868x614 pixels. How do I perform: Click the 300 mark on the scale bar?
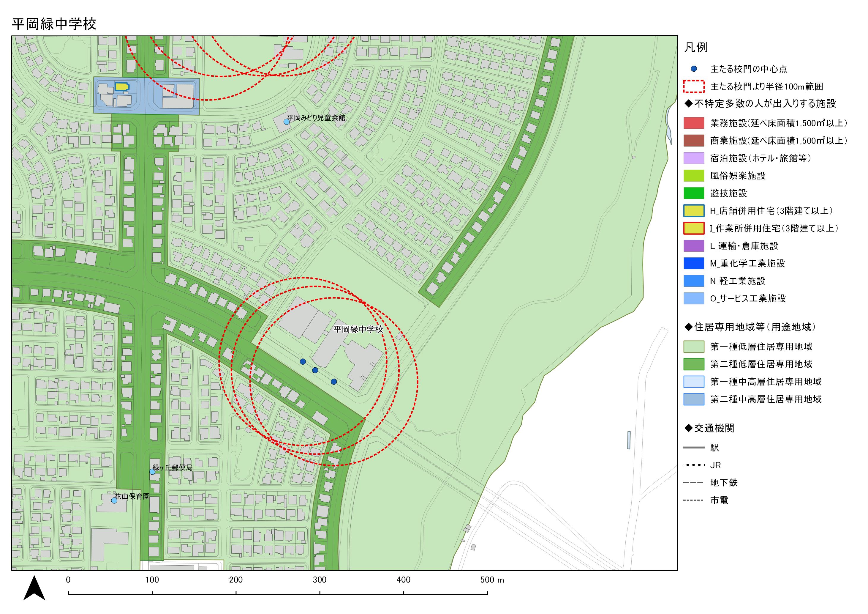(x=320, y=580)
